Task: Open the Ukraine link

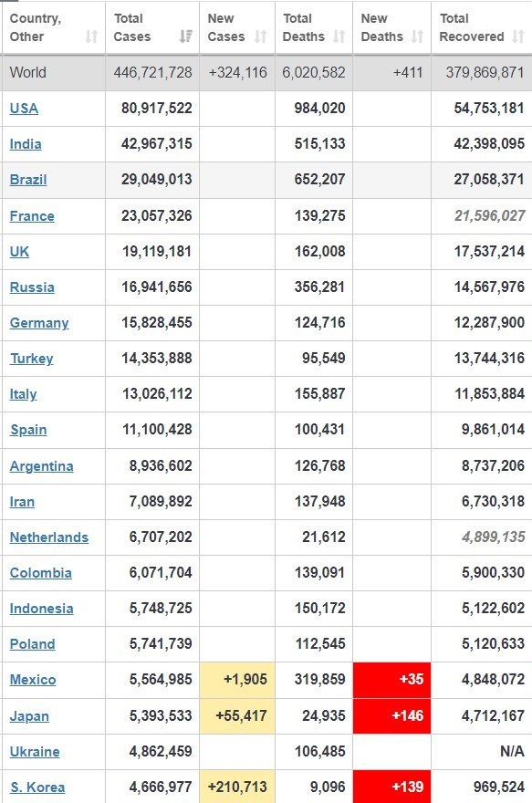Action: [x=35, y=752]
